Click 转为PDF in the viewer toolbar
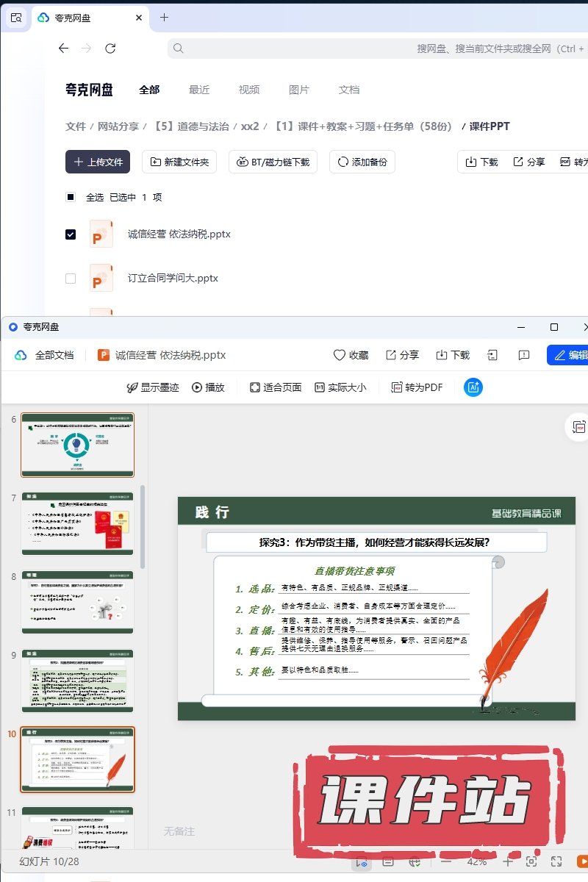 [x=417, y=387]
